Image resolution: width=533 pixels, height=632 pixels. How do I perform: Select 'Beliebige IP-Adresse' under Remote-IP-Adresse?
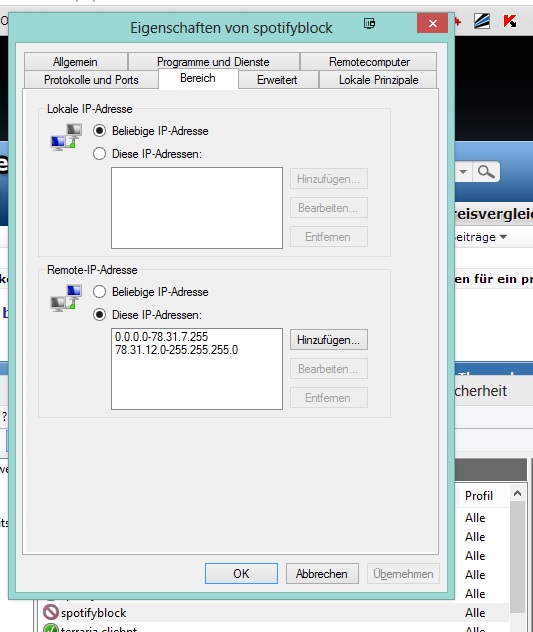[100, 291]
